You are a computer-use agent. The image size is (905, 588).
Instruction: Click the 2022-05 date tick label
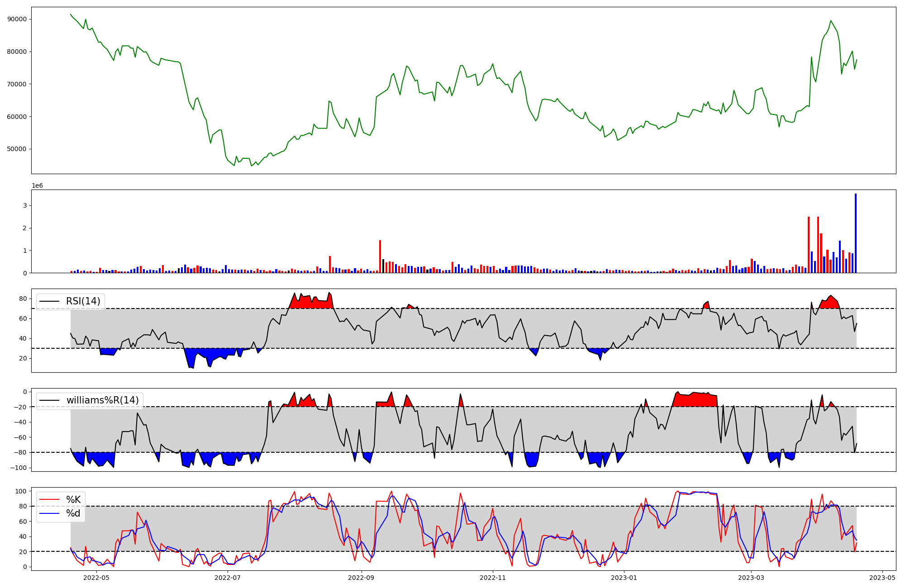pos(96,578)
